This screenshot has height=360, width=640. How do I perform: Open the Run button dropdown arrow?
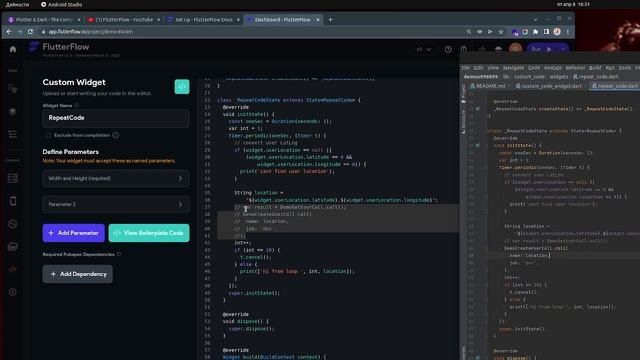[x=563, y=49]
